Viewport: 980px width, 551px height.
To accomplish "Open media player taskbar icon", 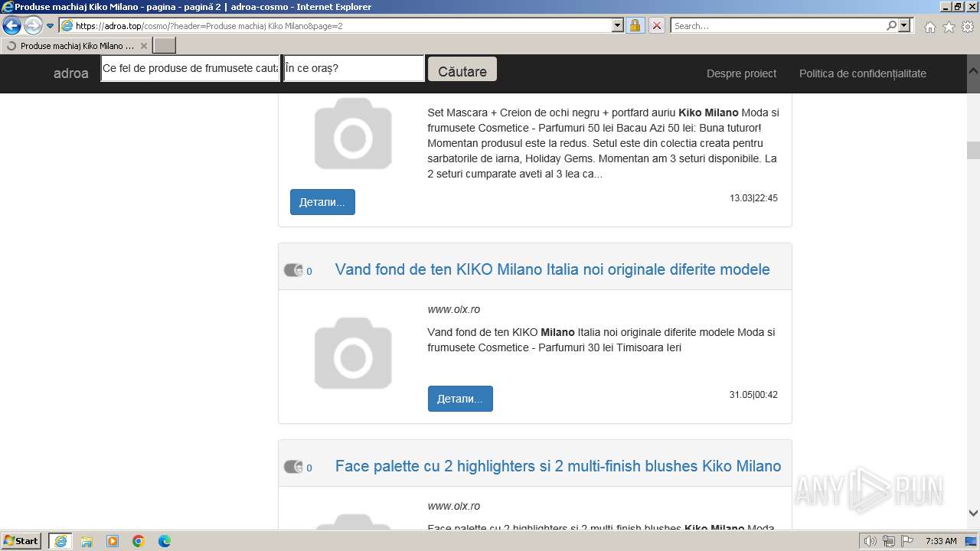I will pos(113,541).
